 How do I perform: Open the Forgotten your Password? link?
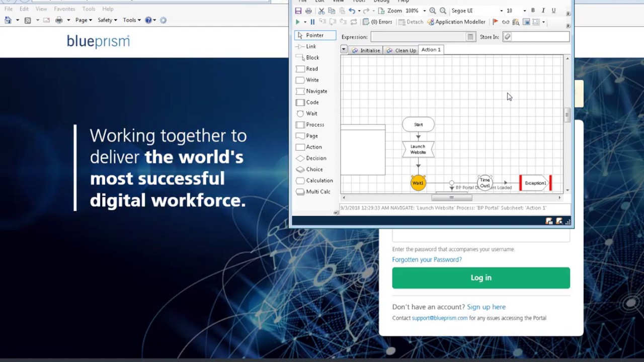click(427, 259)
